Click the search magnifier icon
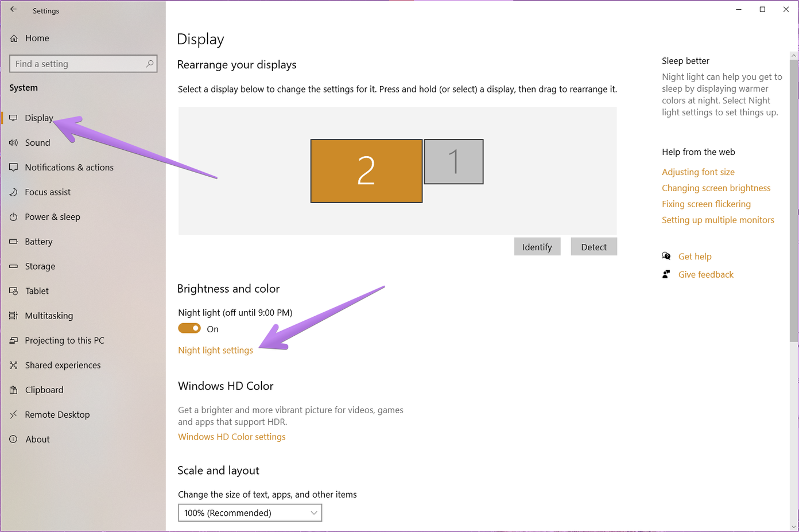 click(150, 64)
